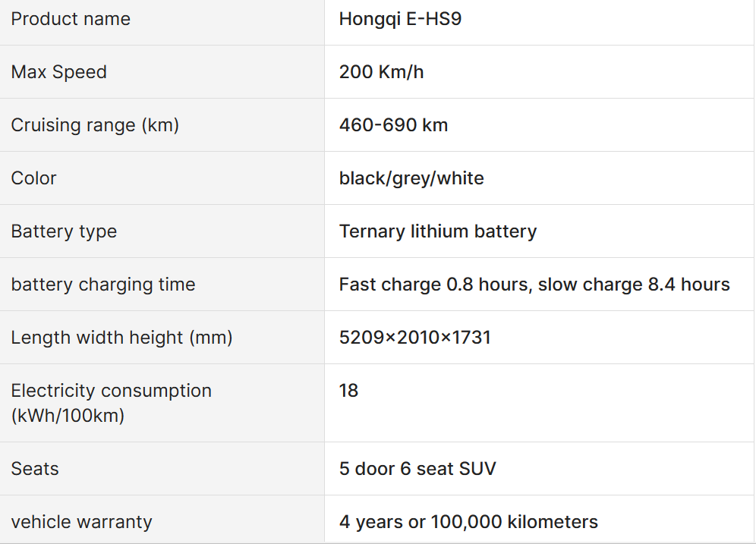Click the "Color" row label
756x544 pixels.
click(34, 178)
